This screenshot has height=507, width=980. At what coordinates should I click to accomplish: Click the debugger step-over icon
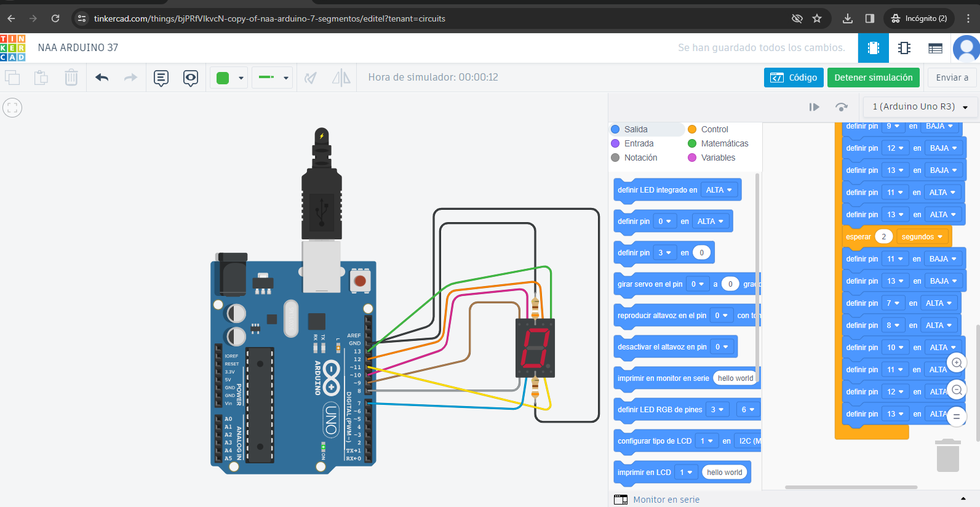[842, 107]
